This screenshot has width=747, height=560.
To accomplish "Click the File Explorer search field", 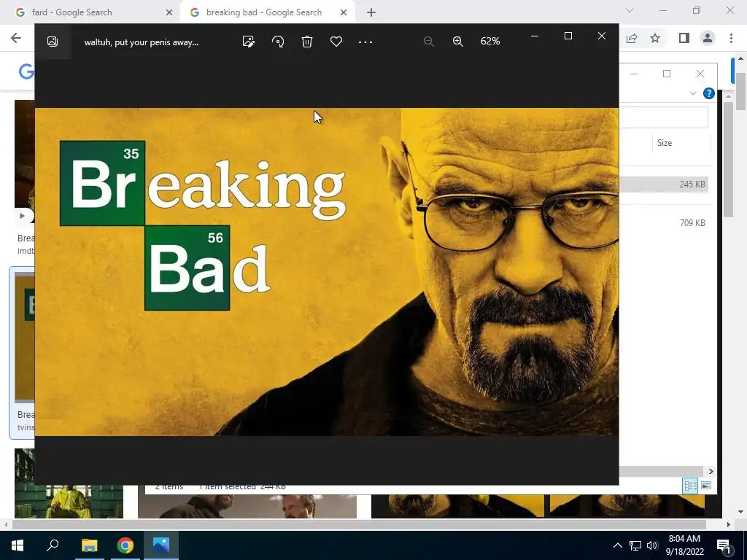I will click(664, 117).
